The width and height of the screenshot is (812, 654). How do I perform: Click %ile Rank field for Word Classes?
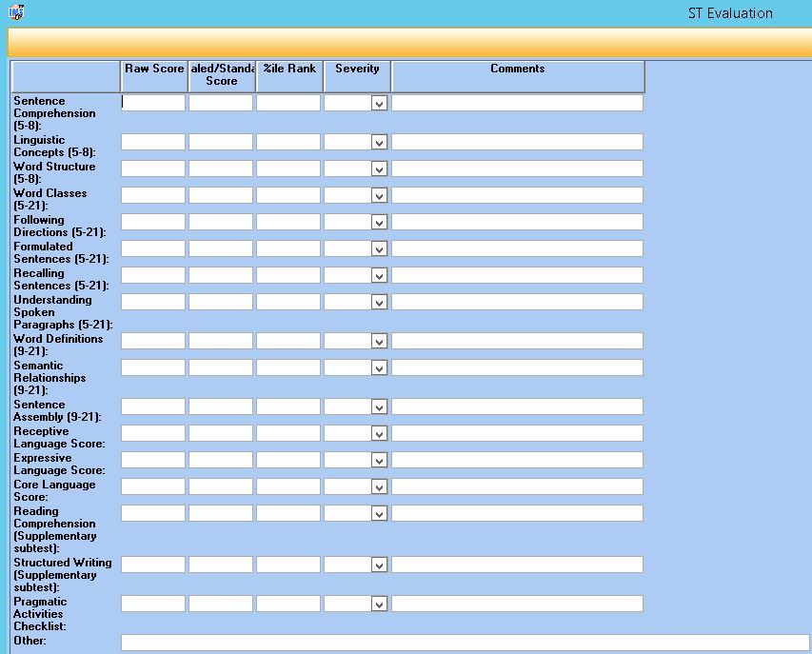tap(288, 195)
